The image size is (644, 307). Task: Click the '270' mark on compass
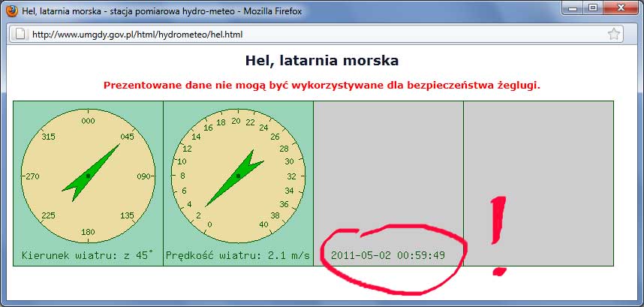[32, 176]
